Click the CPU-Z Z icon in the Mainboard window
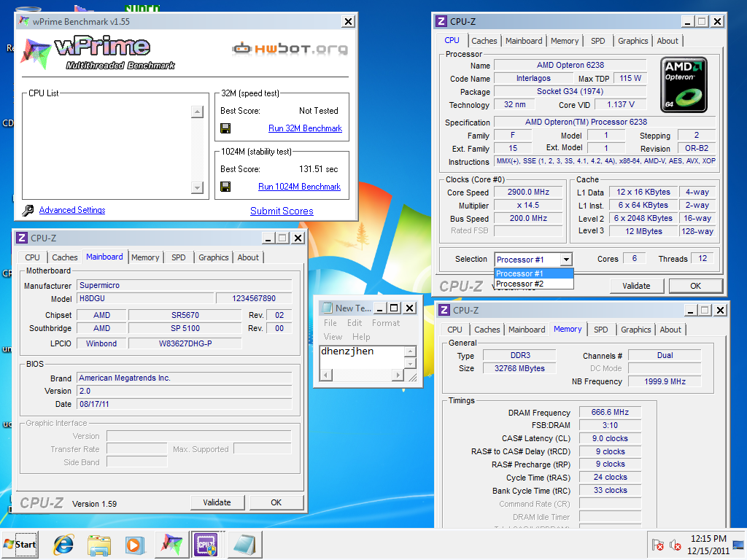This screenshot has width=747, height=560. click(x=22, y=238)
